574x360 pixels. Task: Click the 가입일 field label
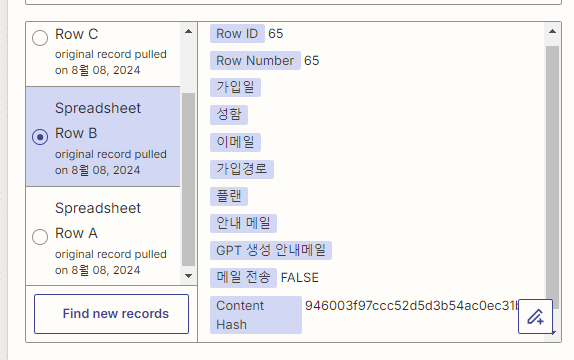235,88
